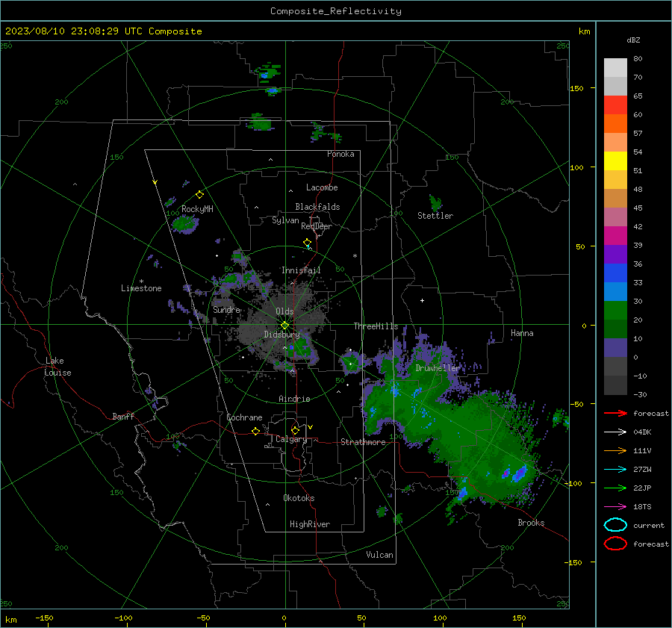Click the HighRiver label
The width and height of the screenshot is (672, 628).
pyautogui.click(x=310, y=524)
